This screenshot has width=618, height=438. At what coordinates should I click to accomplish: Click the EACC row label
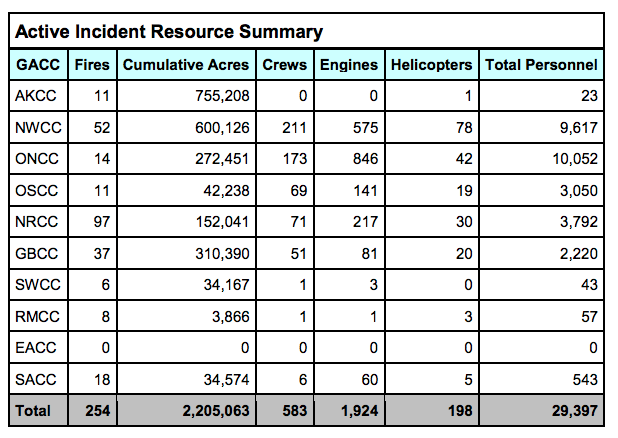tap(36, 348)
